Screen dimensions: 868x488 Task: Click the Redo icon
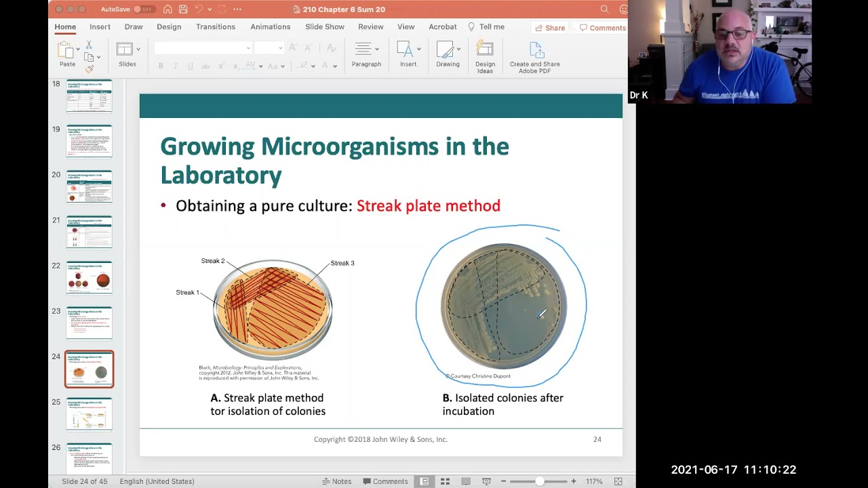click(x=222, y=9)
